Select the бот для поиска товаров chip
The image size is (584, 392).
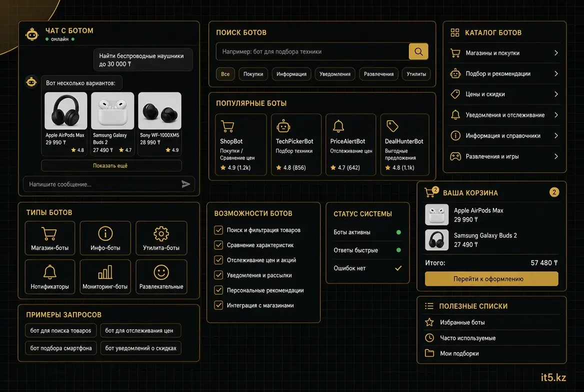point(60,330)
